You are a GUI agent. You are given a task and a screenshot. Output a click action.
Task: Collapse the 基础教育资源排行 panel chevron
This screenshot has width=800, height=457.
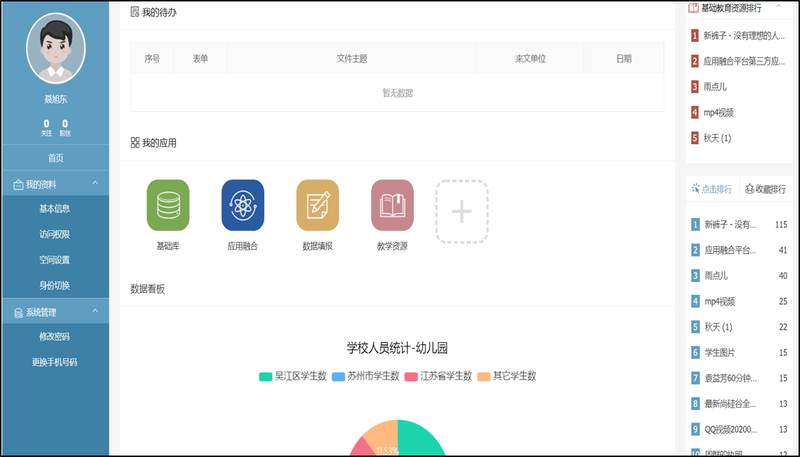(x=779, y=6)
